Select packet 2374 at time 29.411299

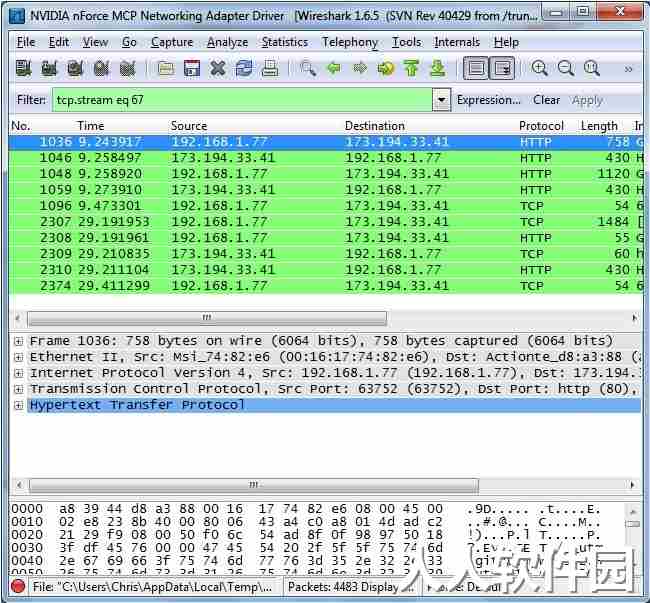click(x=326, y=286)
